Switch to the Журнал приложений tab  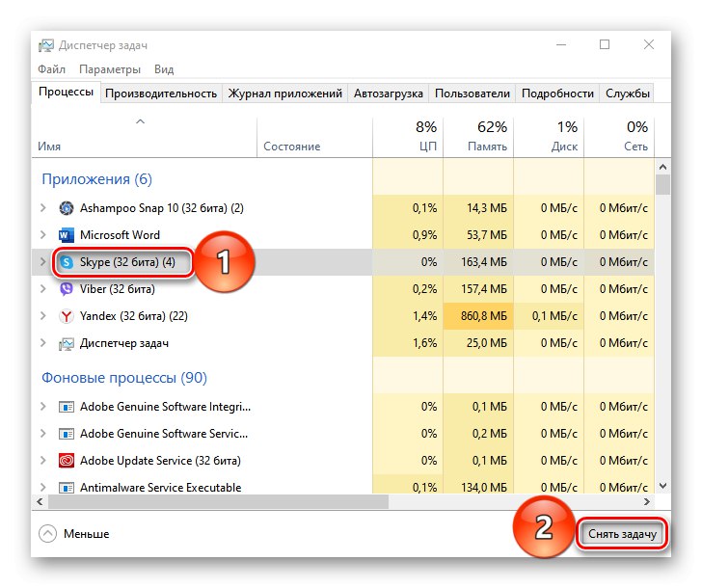click(285, 94)
